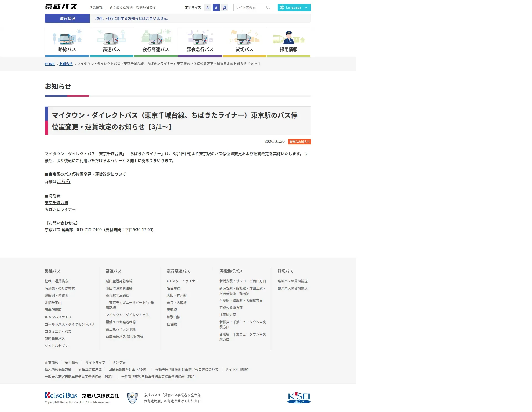The height and width of the screenshot is (412, 532).
Task: Set font size to medium A
Action: [216, 7]
